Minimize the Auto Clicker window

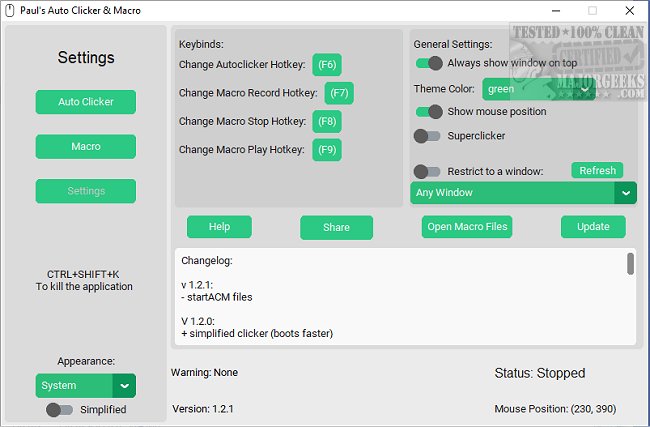click(556, 11)
